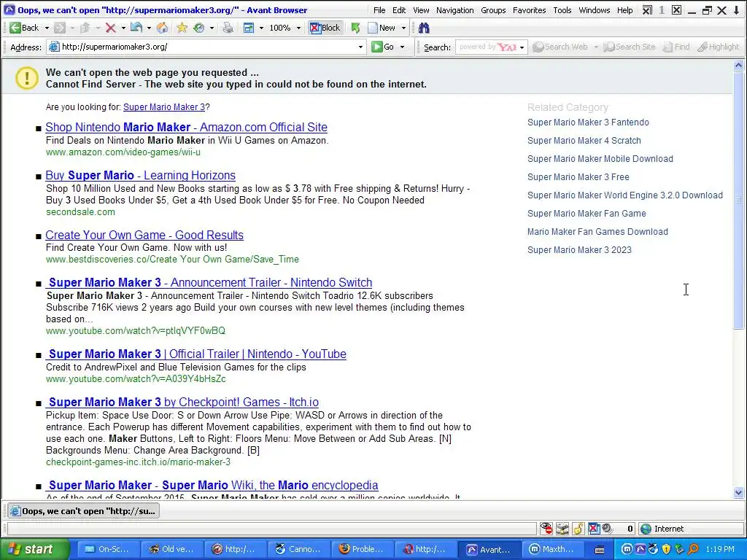Open Super Mario Maker 3 Announcement Trailer link

(x=209, y=282)
